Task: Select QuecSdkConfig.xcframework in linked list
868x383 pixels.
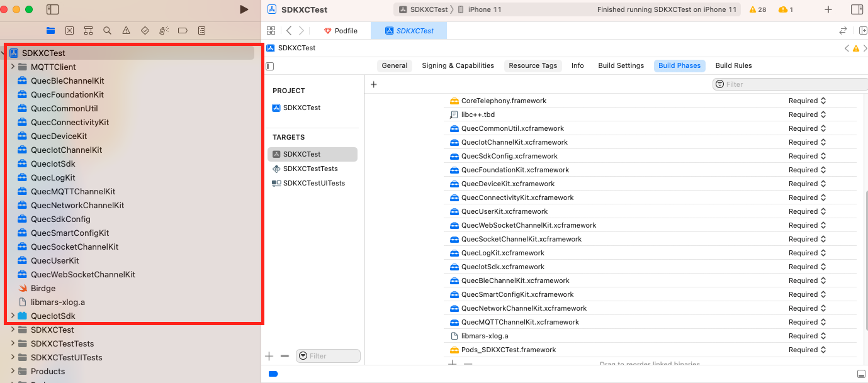Action: pos(504,156)
